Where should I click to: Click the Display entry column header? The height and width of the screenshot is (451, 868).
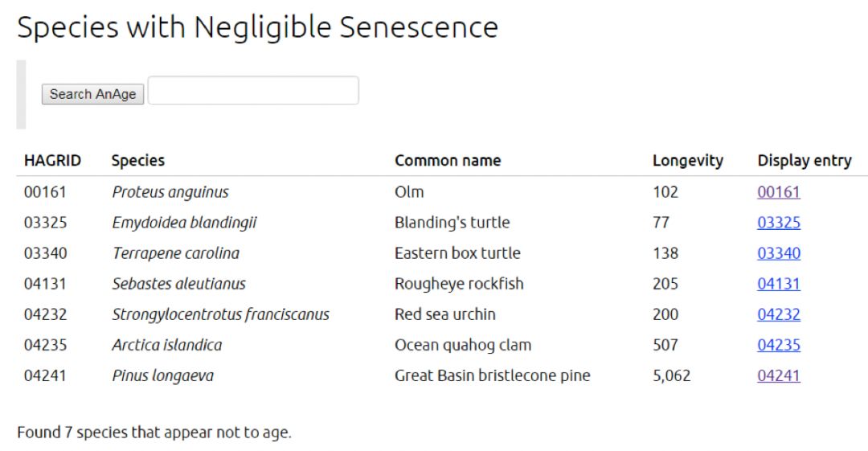coord(804,161)
